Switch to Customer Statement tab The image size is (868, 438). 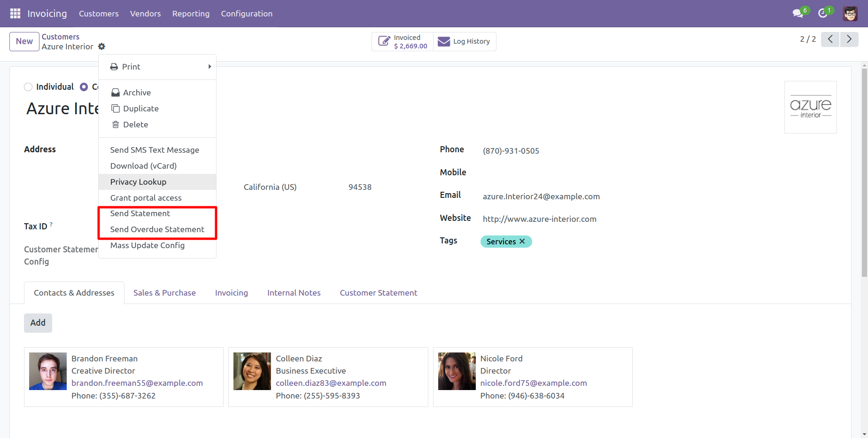[379, 293]
